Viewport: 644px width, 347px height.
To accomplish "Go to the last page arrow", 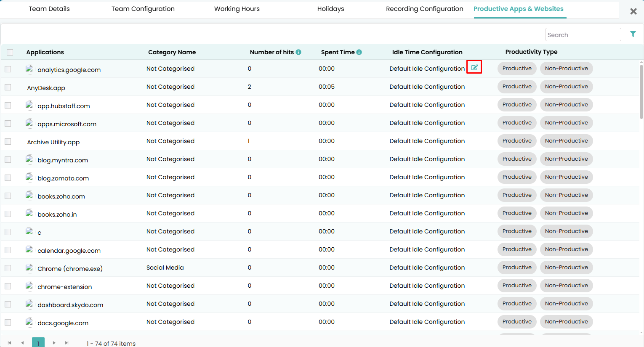I will tap(67, 343).
